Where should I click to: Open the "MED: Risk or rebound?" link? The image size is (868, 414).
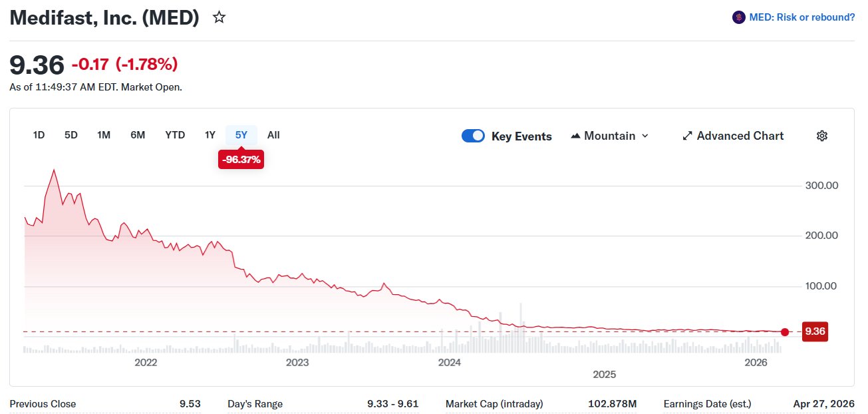click(801, 18)
